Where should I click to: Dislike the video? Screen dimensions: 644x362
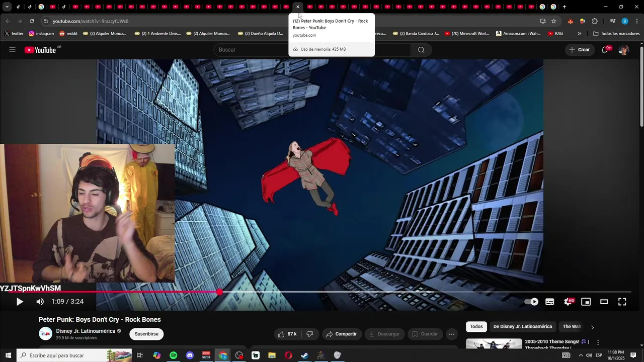309,334
